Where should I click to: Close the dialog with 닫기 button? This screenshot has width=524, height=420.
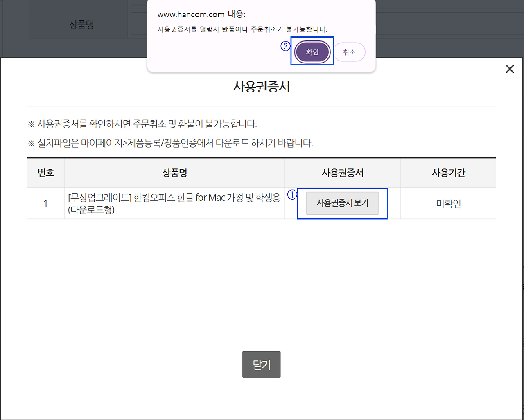coord(261,364)
